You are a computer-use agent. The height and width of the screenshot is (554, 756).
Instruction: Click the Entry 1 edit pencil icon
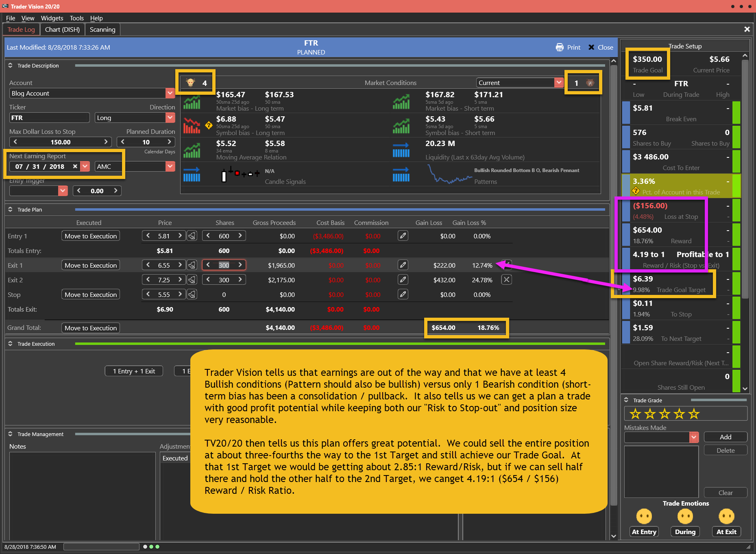[x=403, y=236]
